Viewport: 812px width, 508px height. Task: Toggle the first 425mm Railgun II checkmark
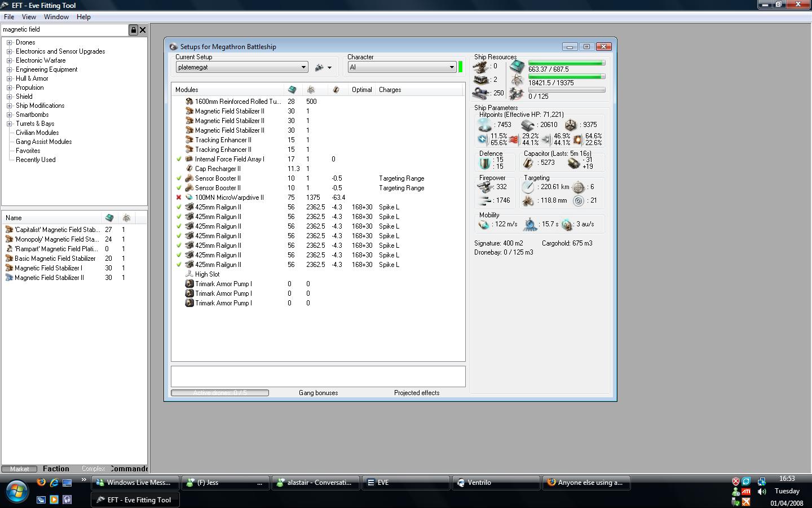coord(179,207)
